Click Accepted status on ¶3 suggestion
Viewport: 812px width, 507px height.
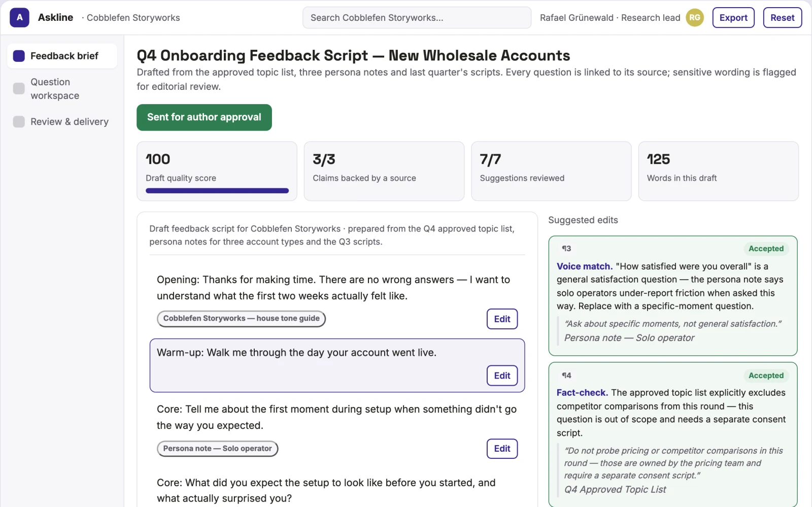click(766, 249)
